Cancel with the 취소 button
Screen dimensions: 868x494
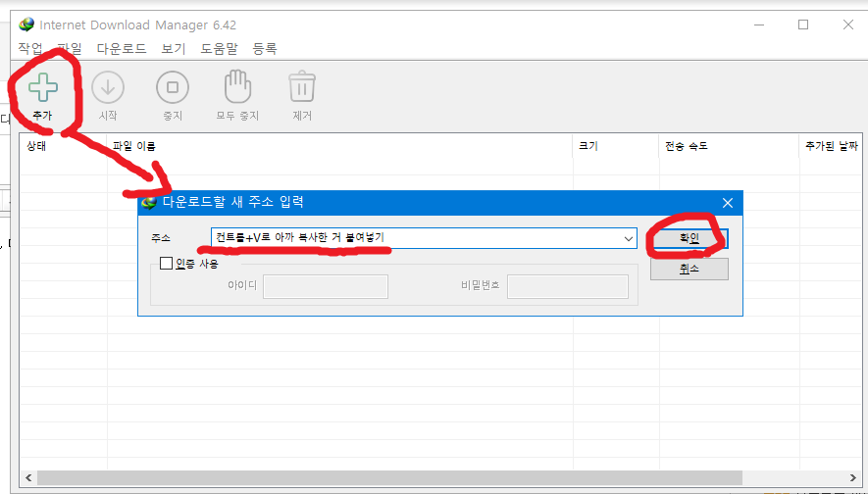pos(689,269)
